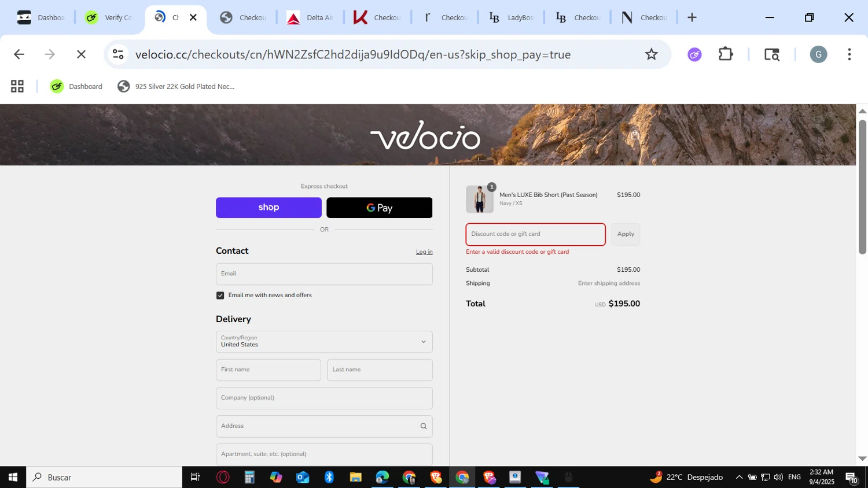Open the tab search side panel icon
Viewport: 868px width, 488px height.
772,54
